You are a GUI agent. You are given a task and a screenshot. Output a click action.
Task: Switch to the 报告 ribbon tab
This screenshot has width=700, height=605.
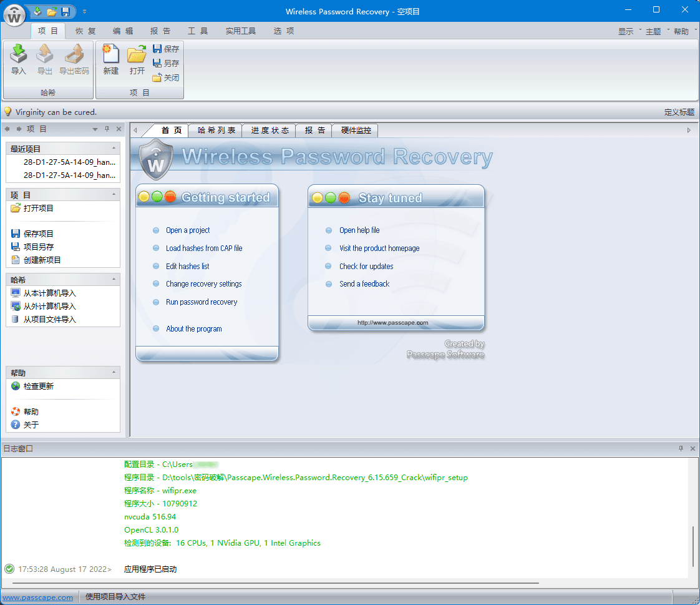click(x=160, y=31)
